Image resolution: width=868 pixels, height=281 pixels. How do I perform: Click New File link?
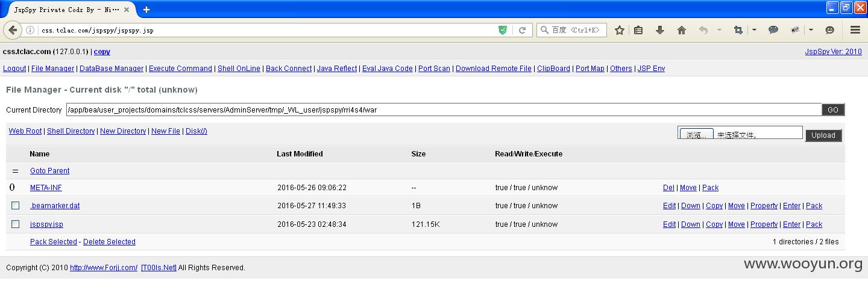coord(166,131)
